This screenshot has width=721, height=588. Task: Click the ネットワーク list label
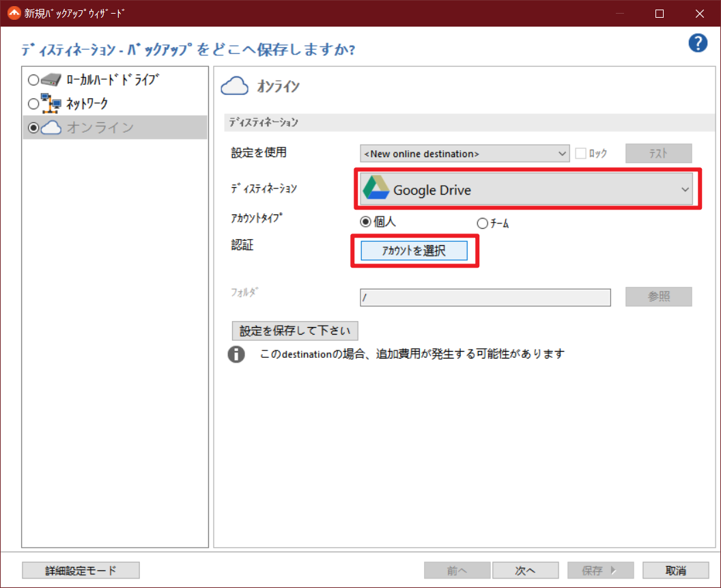pos(87,104)
